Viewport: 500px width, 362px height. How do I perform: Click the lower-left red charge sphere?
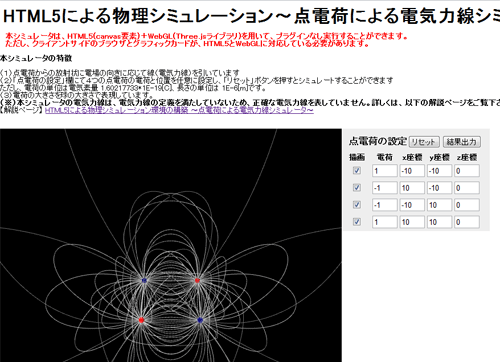point(141,320)
